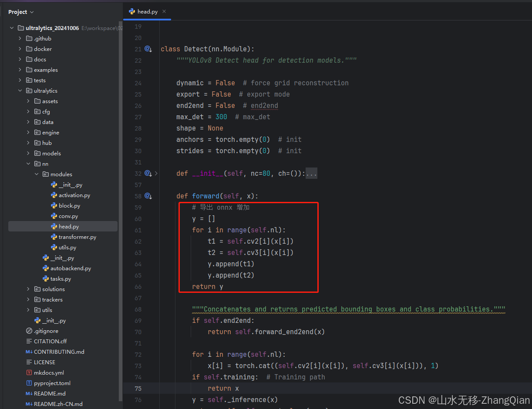Open block.py in the project tree

tap(69, 206)
